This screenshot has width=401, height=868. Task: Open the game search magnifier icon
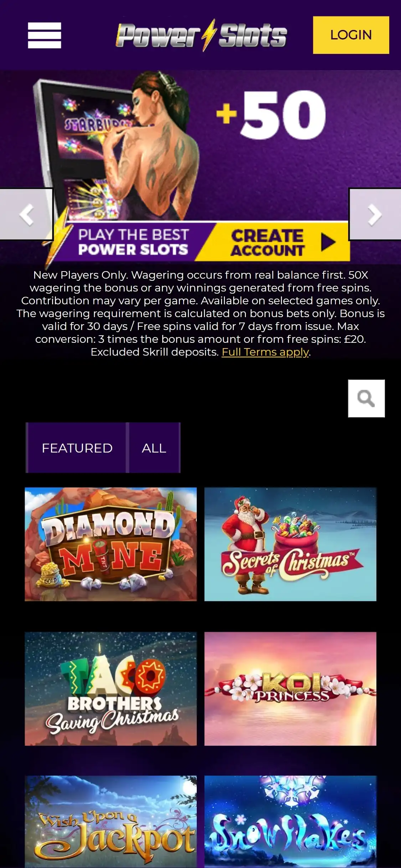[366, 398]
